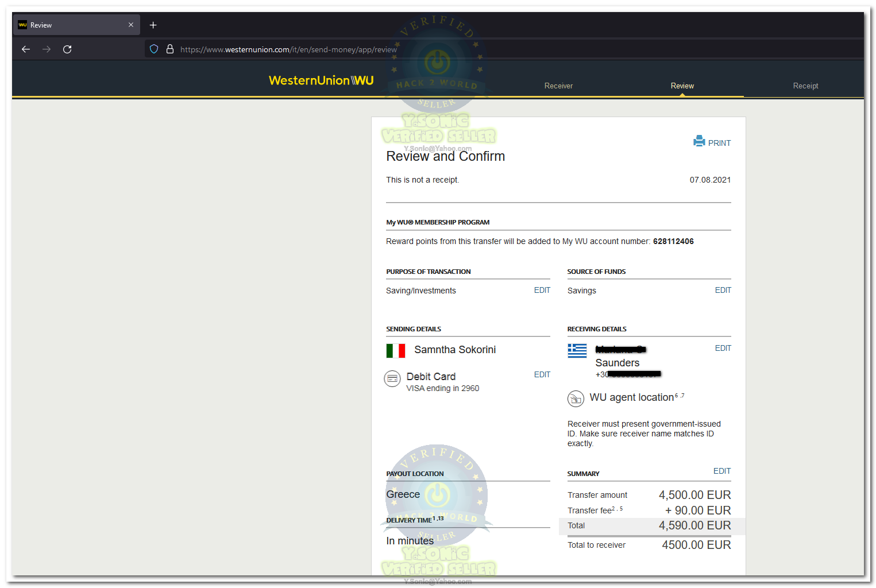The image size is (876, 588).
Task: Click the 4,500.00 EUR transfer amount
Action: coord(694,496)
